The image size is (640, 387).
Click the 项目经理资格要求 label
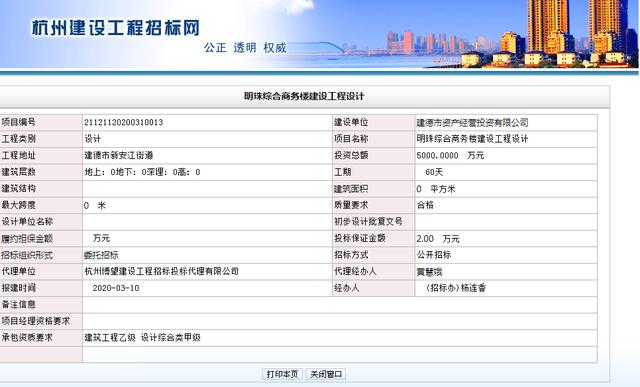coord(36,321)
